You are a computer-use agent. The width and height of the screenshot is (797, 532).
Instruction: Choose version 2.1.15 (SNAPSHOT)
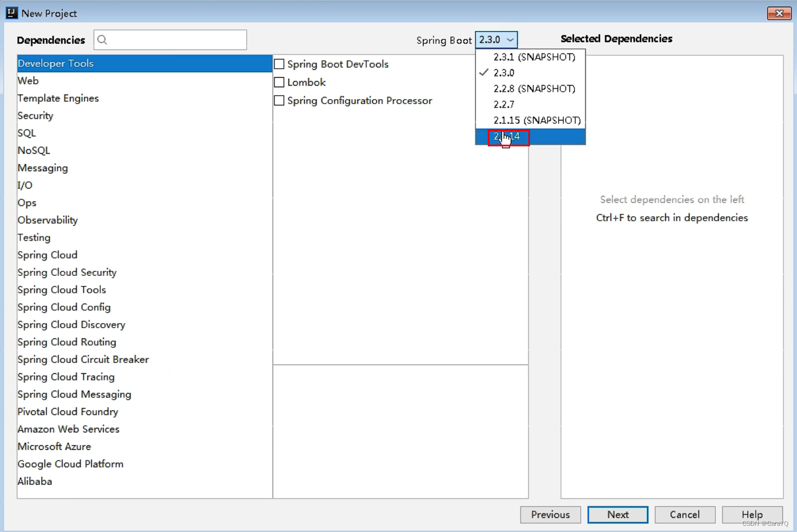tap(531, 120)
